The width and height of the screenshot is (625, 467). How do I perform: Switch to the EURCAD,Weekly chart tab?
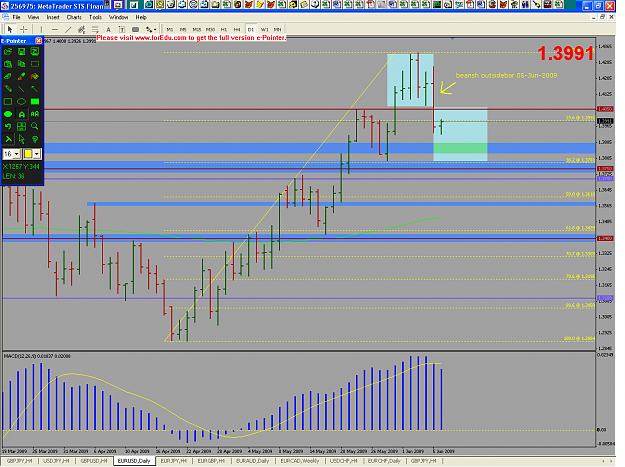pos(300,461)
